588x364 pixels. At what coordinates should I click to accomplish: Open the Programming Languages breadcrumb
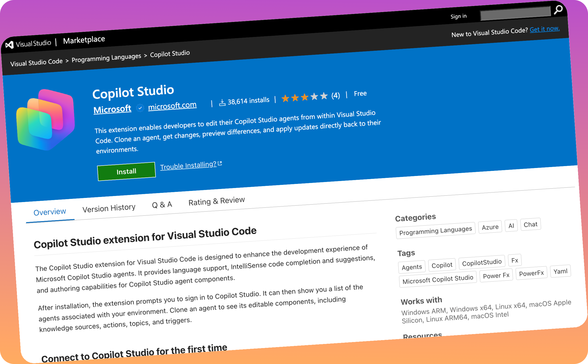(106, 58)
